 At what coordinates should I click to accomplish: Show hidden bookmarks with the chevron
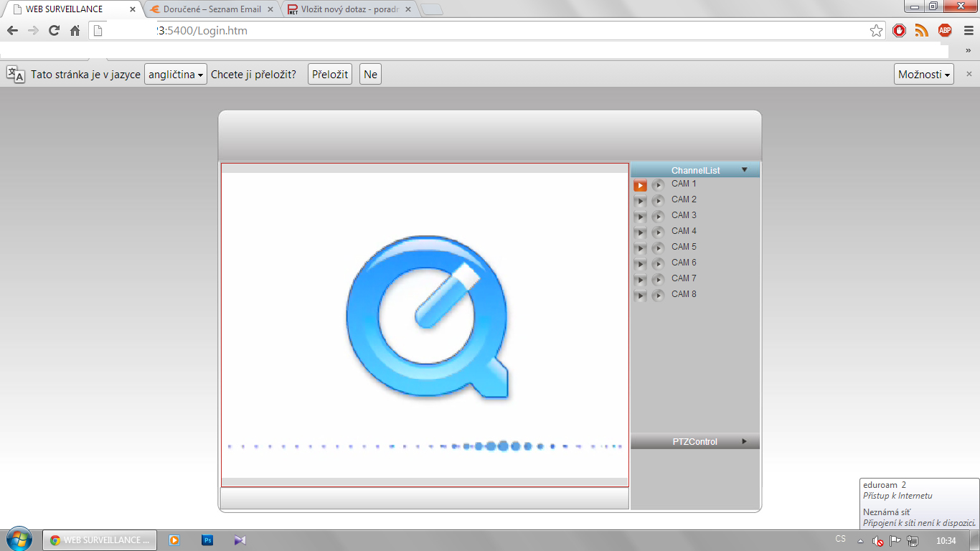click(x=968, y=51)
